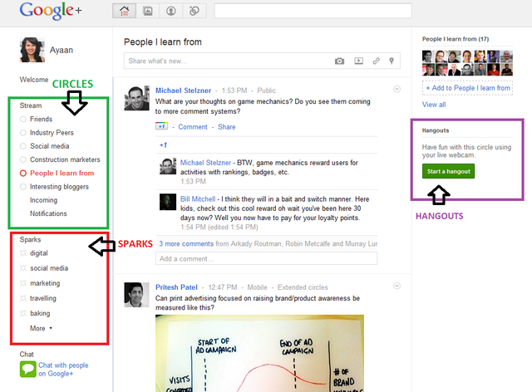Screen dimensions: 532x392
Task: Click the first member thumbnail in the circle grid
Action: point(427,56)
